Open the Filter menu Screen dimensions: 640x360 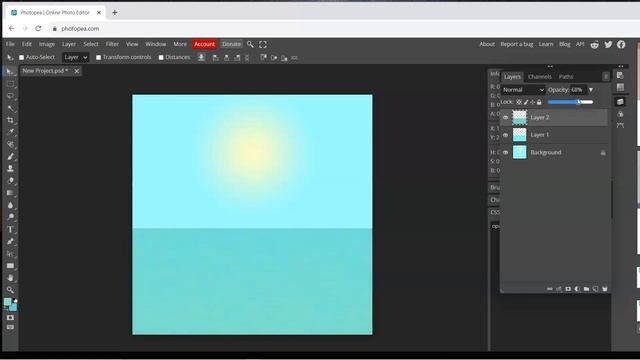pos(112,44)
